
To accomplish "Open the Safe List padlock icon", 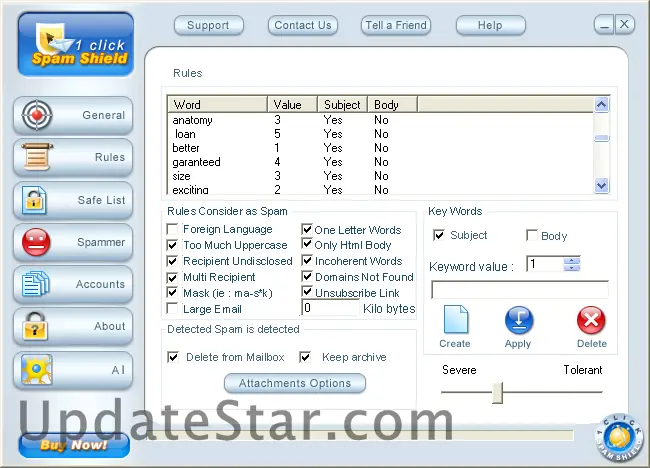I will [x=34, y=200].
